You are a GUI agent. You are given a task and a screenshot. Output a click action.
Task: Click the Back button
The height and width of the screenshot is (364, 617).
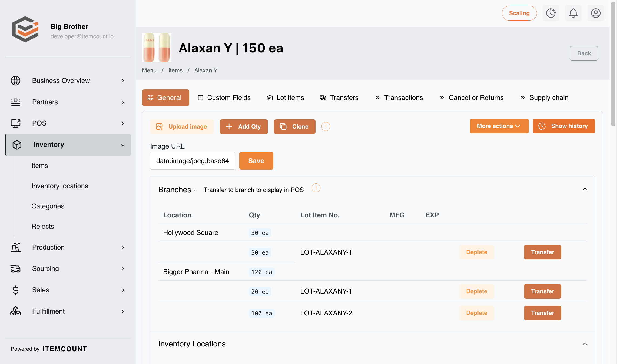pos(584,53)
